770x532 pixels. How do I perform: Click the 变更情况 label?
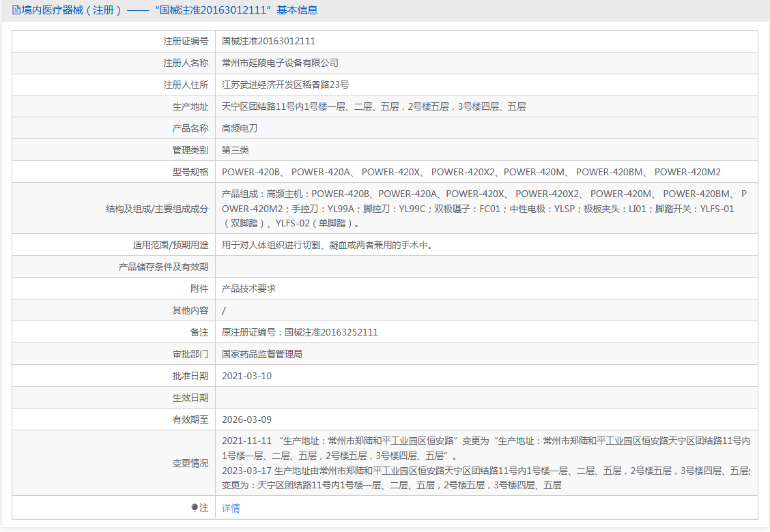[190, 463]
